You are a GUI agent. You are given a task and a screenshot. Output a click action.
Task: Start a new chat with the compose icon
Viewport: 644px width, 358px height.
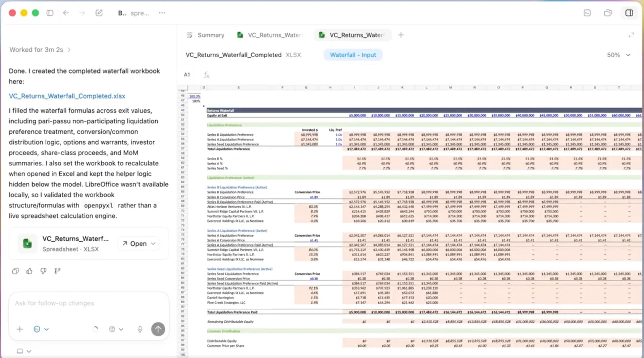click(x=99, y=13)
